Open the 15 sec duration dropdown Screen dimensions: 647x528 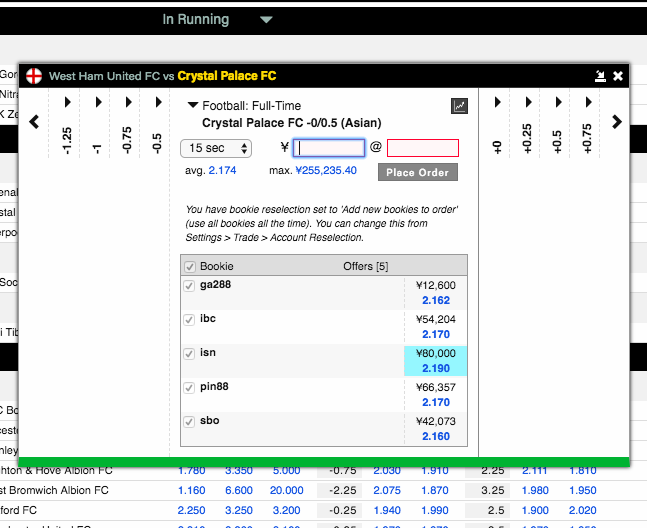pos(216,148)
